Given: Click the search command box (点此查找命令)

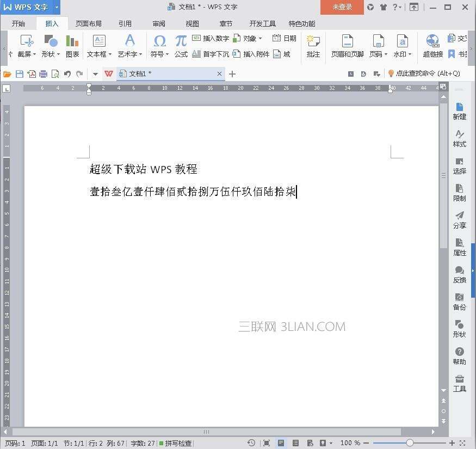Looking at the screenshot, I should click(424, 73).
